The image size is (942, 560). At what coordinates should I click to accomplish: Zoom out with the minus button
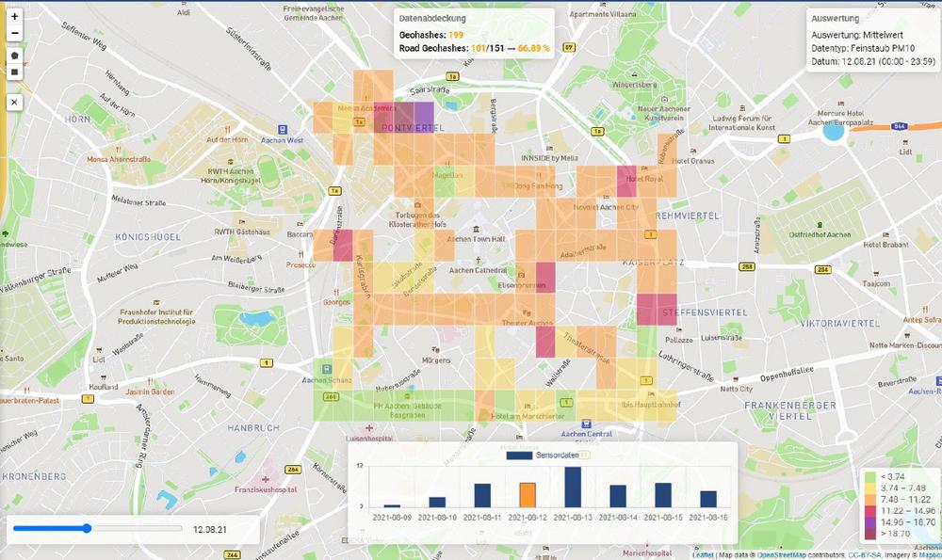(14, 34)
